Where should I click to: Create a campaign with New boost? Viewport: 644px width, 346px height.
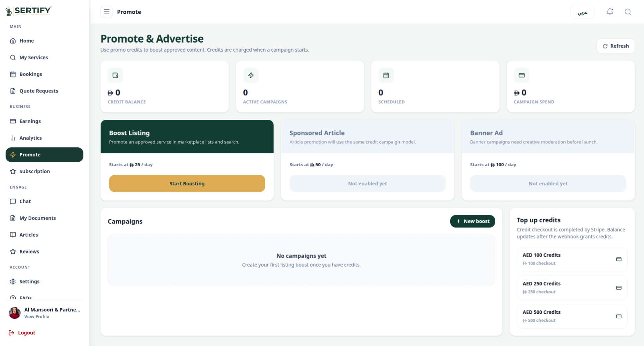473,221
